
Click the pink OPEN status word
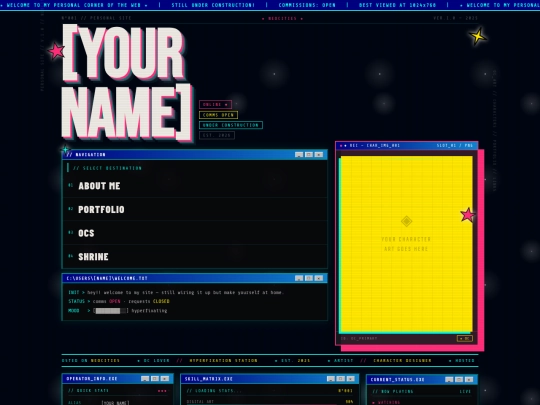pos(115,301)
